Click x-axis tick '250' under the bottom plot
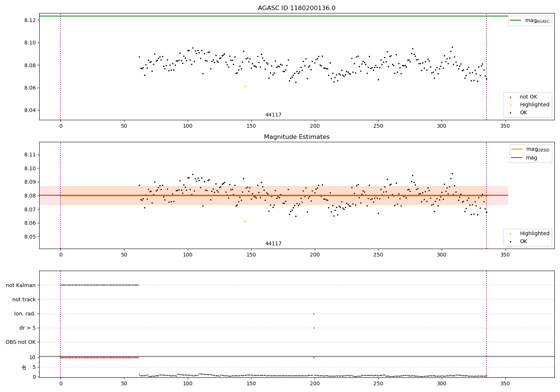The height and width of the screenshot is (392, 560). point(378,383)
